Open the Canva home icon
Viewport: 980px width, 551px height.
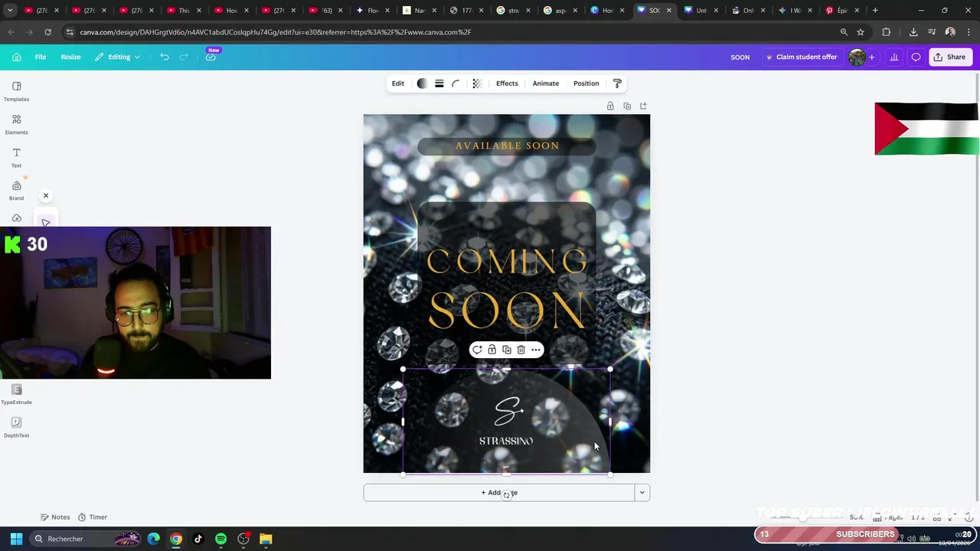coord(16,57)
